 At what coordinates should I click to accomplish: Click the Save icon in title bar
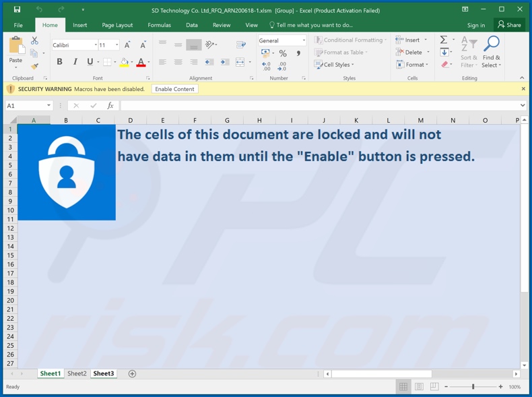tap(17, 9)
